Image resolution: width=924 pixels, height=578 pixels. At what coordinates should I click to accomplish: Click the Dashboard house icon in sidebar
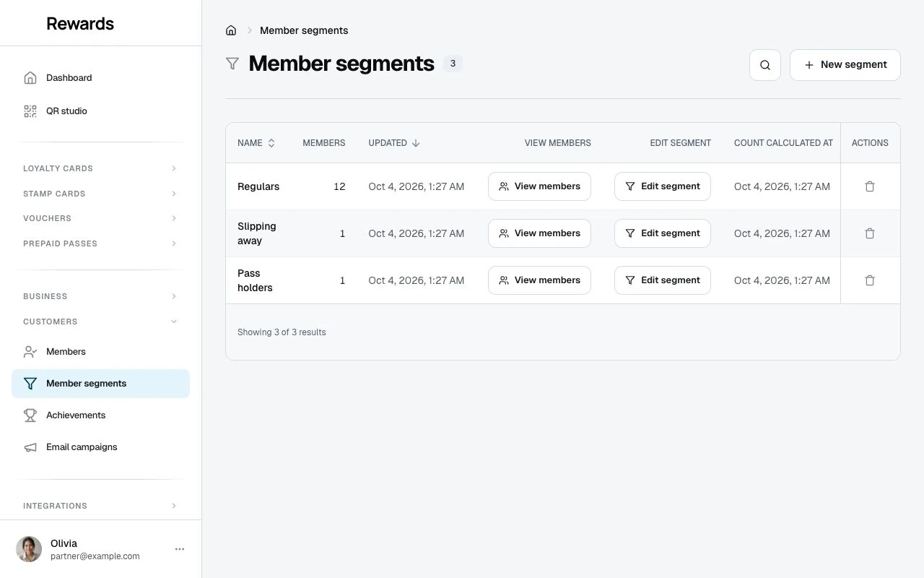pos(30,78)
